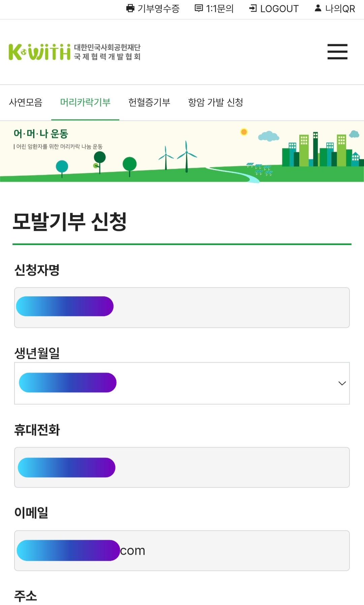Click the logout arrow icon

click(x=253, y=8)
